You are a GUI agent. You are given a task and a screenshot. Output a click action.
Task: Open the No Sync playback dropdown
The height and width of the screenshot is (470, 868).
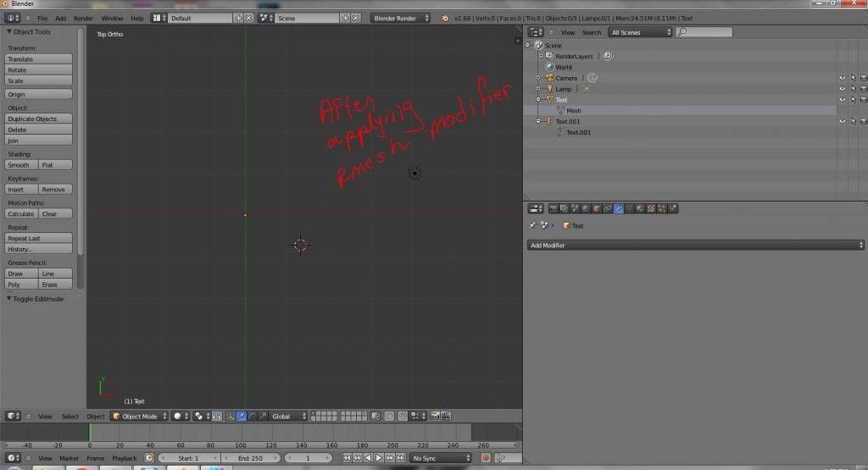point(441,458)
